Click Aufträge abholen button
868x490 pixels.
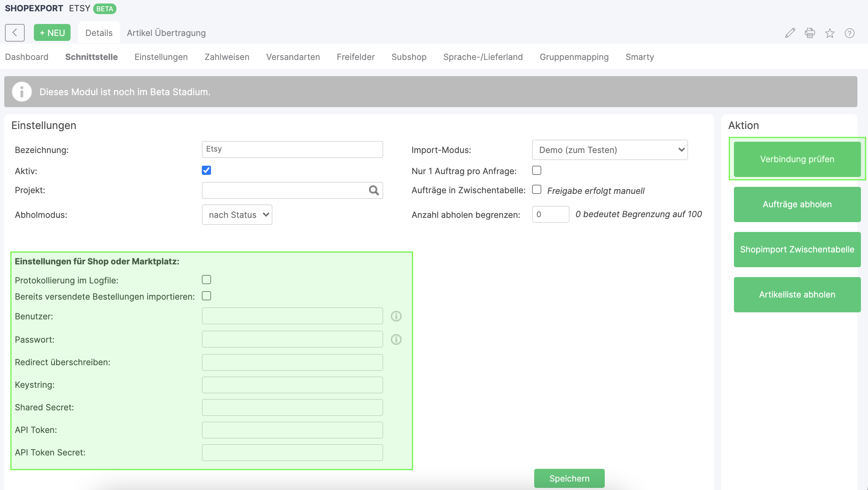797,204
